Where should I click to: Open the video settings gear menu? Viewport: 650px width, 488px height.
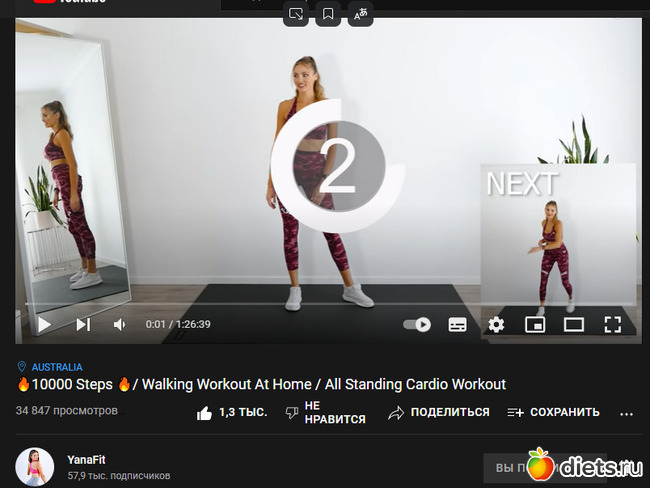pyautogui.click(x=496, y=324)
